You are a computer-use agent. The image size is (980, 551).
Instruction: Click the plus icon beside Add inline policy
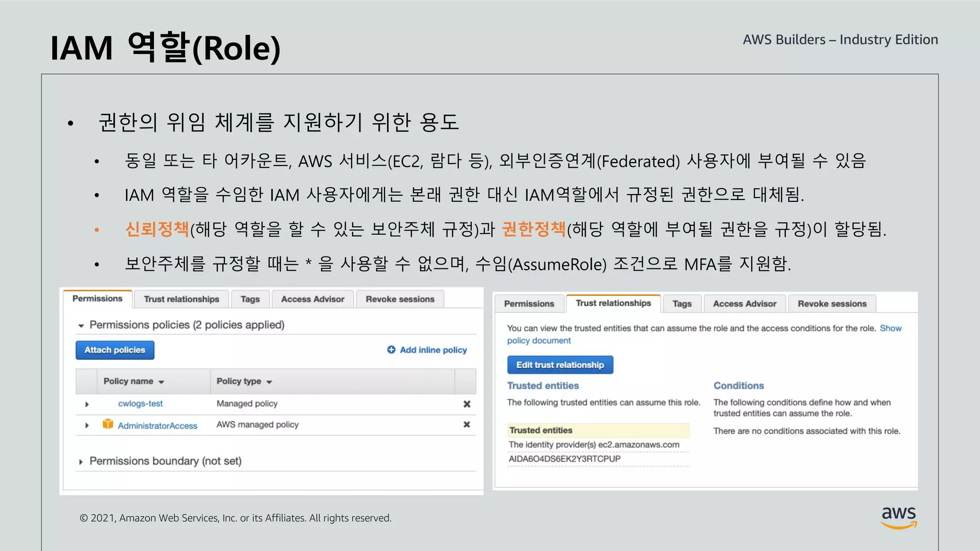pyautogui.click(x=391, y=350)
